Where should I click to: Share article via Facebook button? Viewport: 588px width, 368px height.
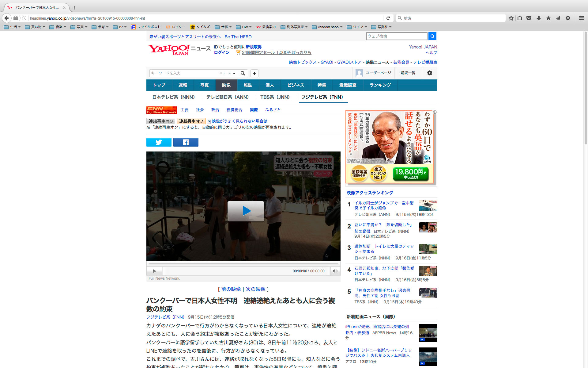click(x=186, y=142)
